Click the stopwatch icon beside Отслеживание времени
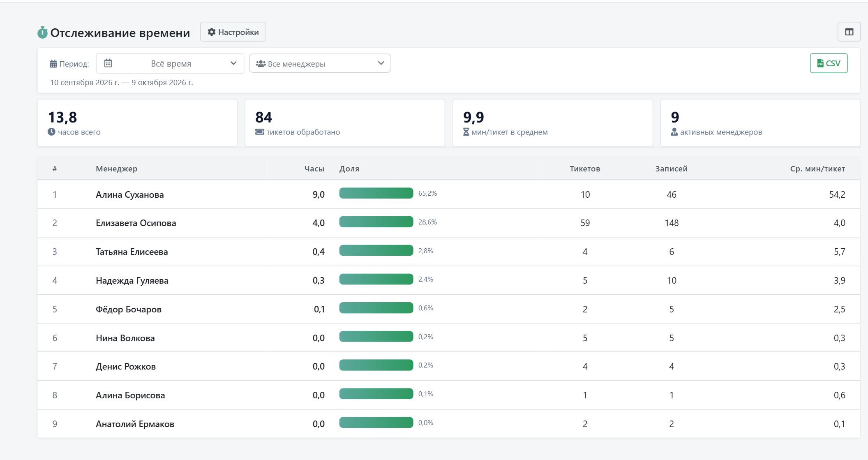 42,32
